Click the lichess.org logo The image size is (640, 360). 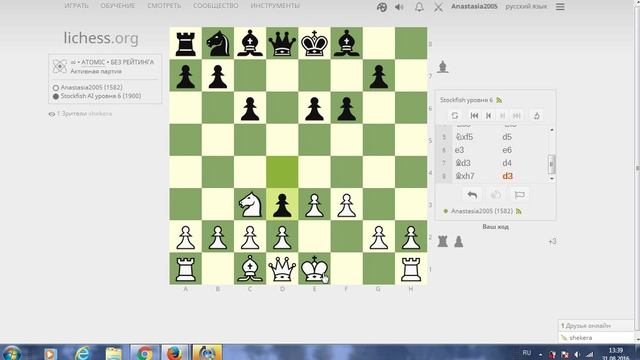[101, 38]
